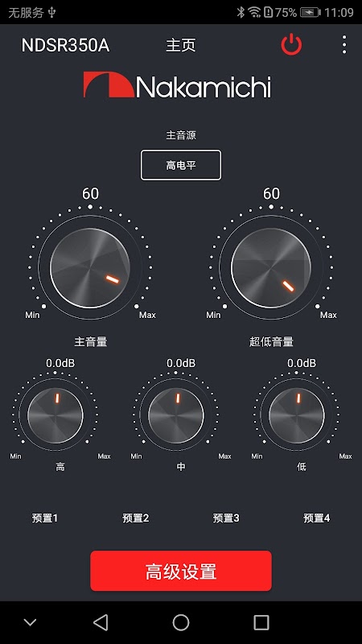The width and height of the screenshot is (362, 644).
Task: Click the Max label of 高 knob
Action: [105, 456]
